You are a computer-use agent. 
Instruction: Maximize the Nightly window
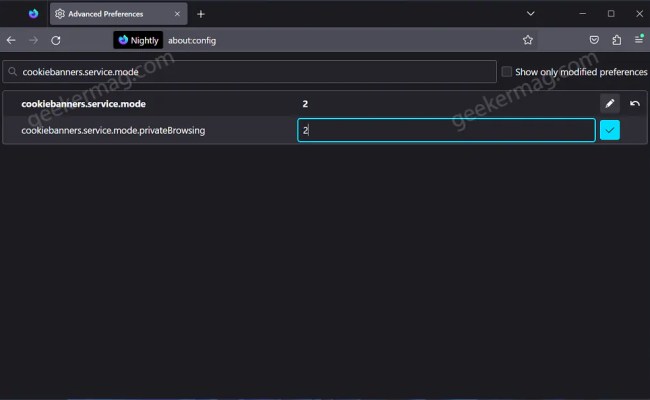[611, 13]
